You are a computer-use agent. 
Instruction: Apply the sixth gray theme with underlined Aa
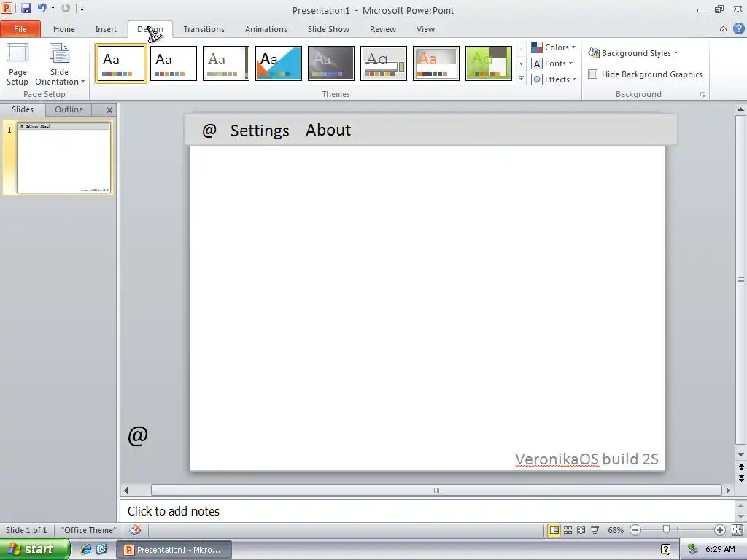pos(384,63)
